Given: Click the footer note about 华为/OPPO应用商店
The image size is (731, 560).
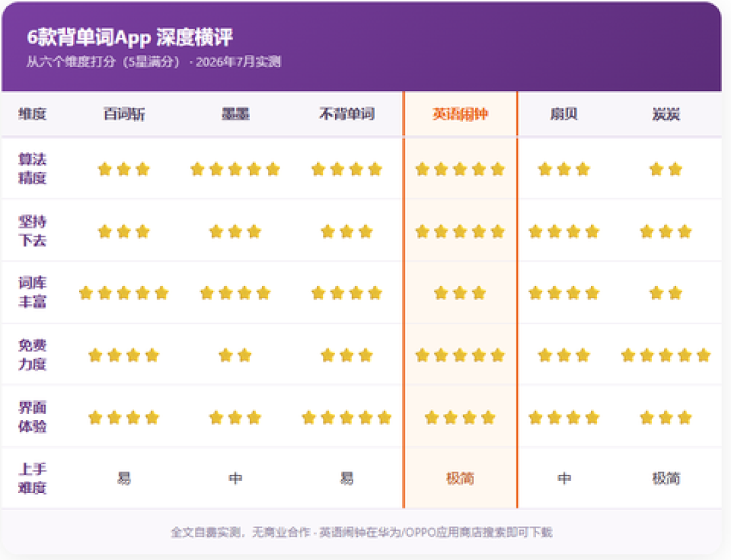Looking at the screenshot, I should (x=361, y=532).
